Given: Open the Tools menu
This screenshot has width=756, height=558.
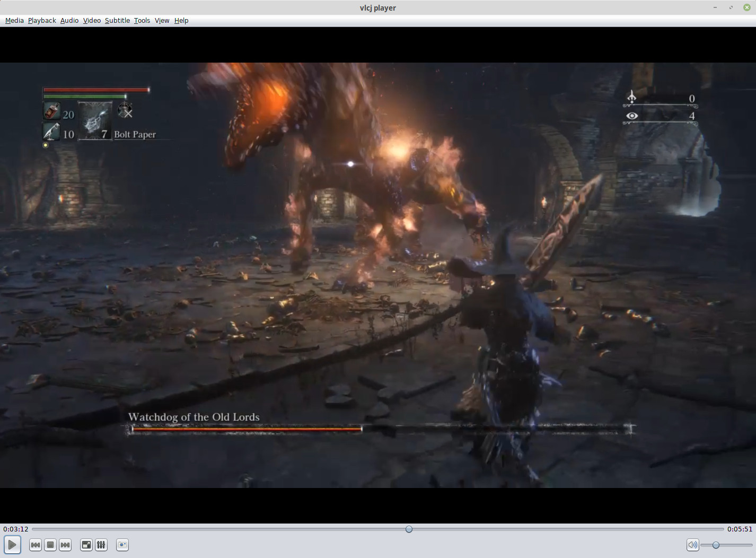Looking at the screenshot, I should pos(142,20).
